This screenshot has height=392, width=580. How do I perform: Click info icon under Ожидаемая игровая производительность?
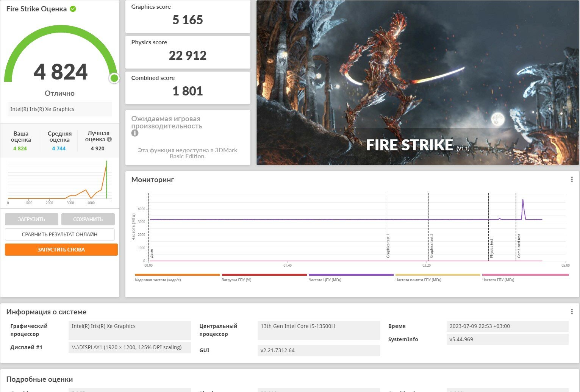tap(135, 133)
